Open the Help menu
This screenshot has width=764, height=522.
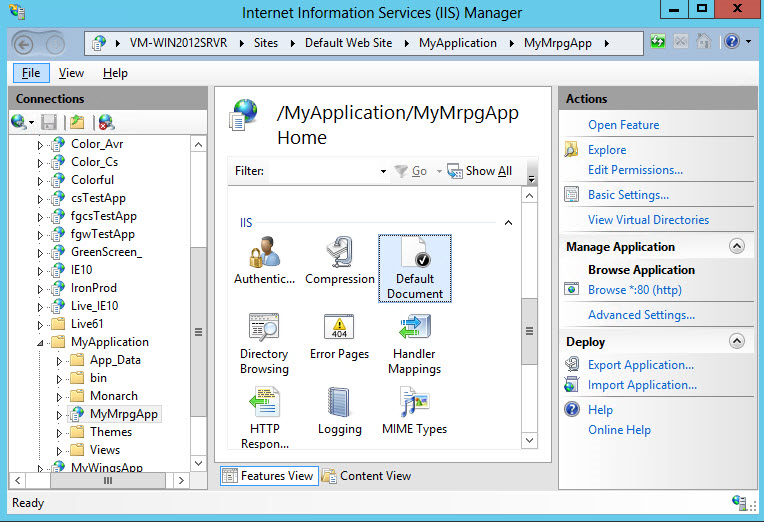coord(115,73)
